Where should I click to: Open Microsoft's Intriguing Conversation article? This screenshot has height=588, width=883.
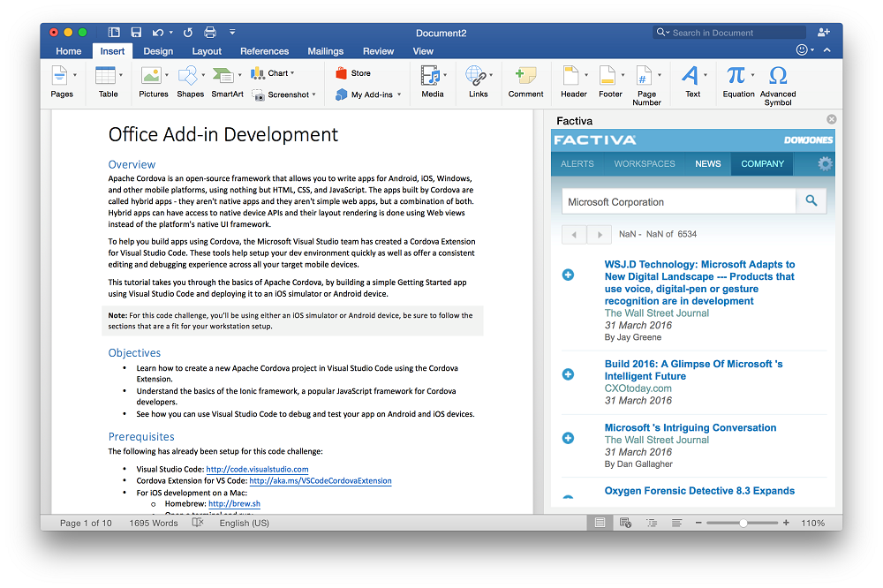click(691, 427)
